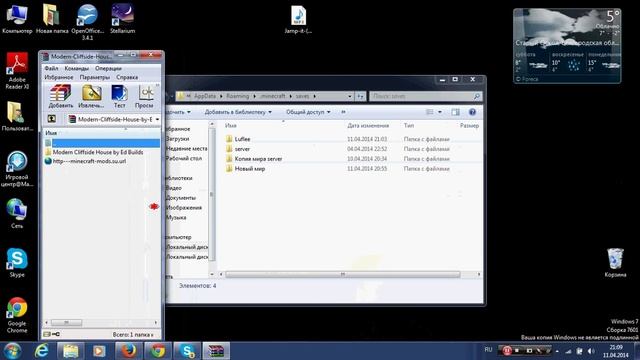Open the Windows Start menu

pos(12,351)
